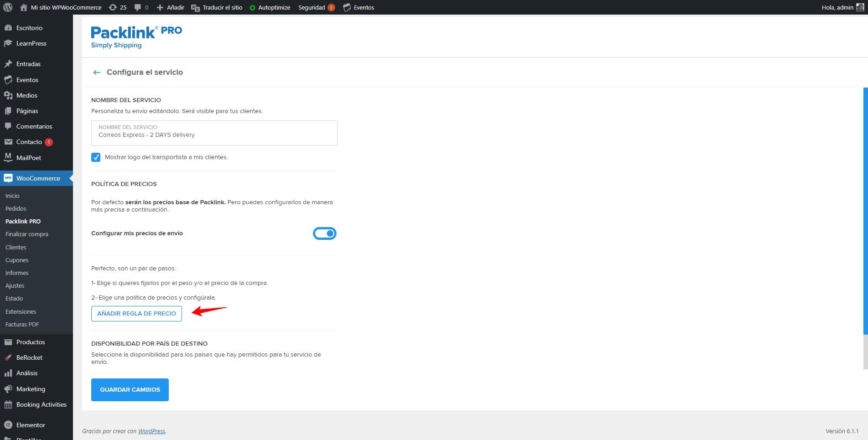Open Seguridad notifications badge
The width and height of the screenshot is (868, 440).
tap(331, 7)
